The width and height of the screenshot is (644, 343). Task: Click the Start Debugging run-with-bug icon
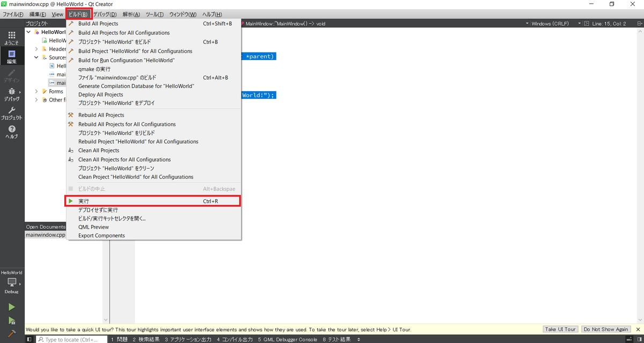click(12, 320)
